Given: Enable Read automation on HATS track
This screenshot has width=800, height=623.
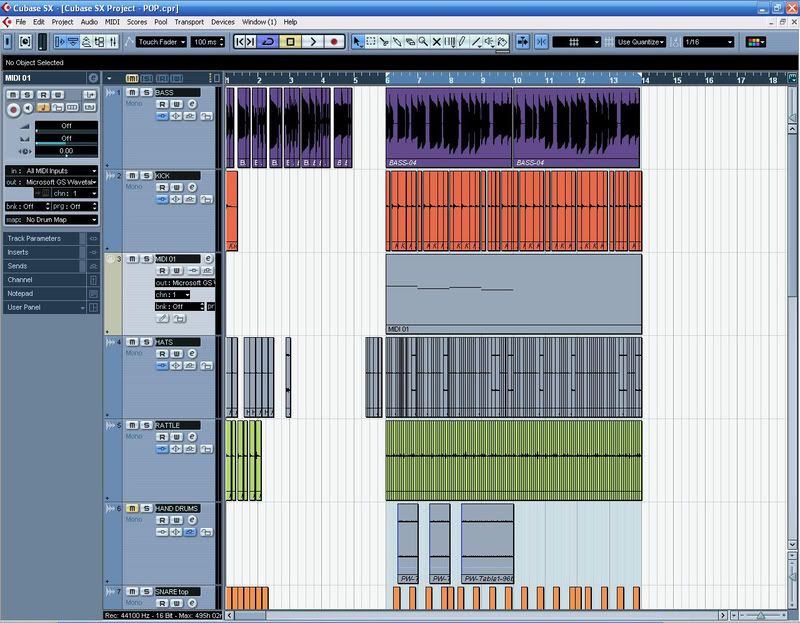Looking at the screenshot, I should pyautogui.click(x=162, y=354).
